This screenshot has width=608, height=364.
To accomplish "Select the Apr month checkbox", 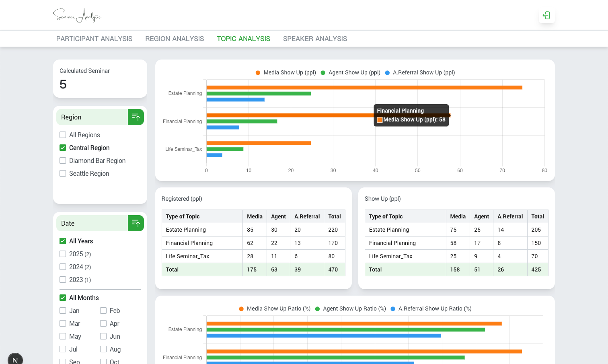I will click(103, 323).
